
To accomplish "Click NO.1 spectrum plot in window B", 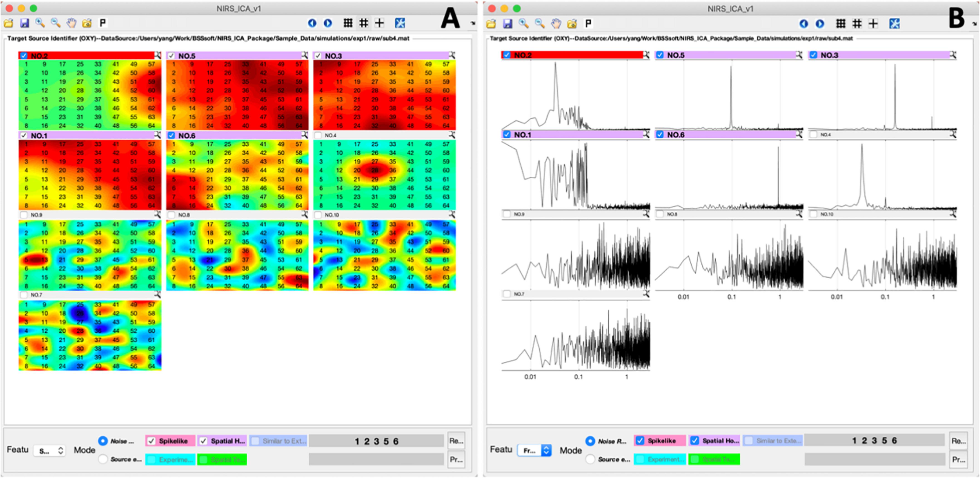I will (x=576, y=175).
